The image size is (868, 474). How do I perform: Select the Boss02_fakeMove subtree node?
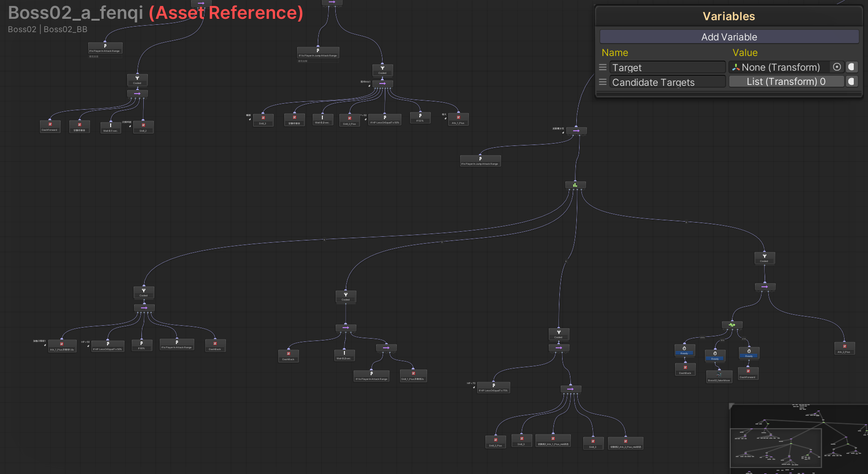coord(719,377)
